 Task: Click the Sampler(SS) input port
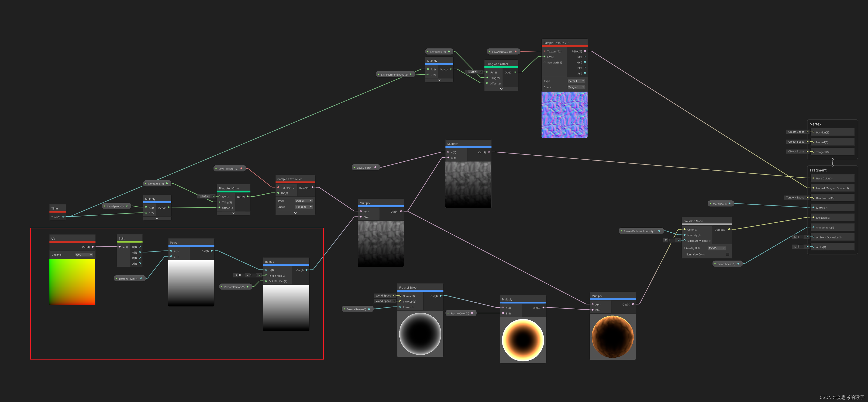click(x=544, y=62)
